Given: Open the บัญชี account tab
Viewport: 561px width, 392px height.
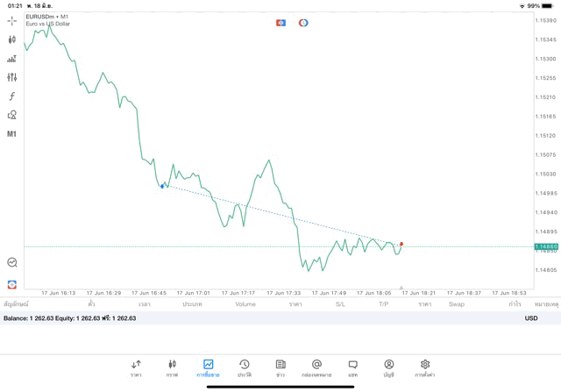Looking at the screenshot, I should 389,367.
